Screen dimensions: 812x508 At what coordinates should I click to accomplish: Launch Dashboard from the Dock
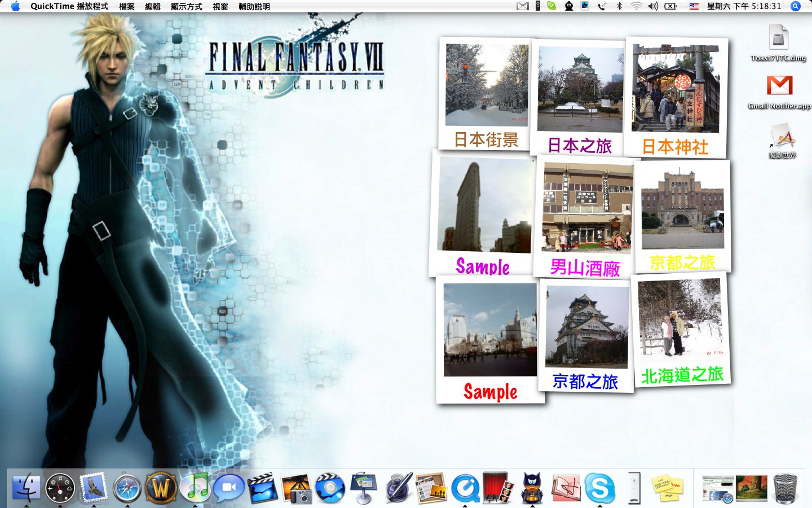click(x=60, y=488)
